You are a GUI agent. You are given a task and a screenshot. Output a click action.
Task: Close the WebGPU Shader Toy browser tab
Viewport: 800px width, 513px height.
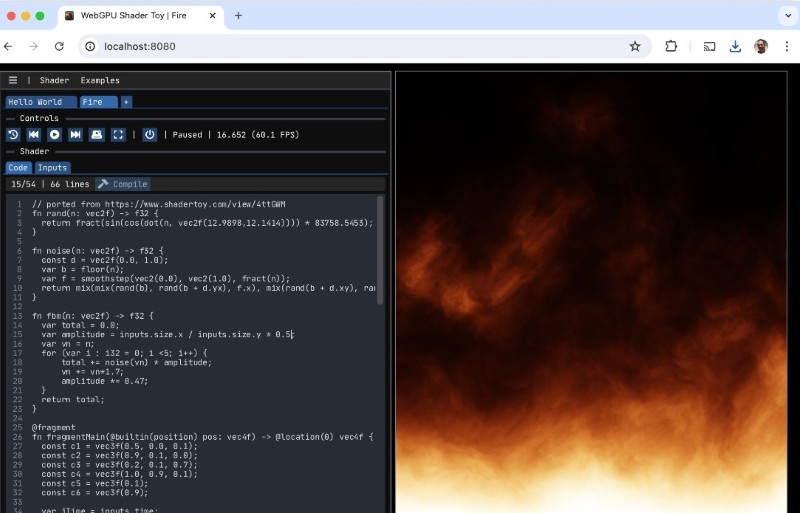[x=212, y=15]
